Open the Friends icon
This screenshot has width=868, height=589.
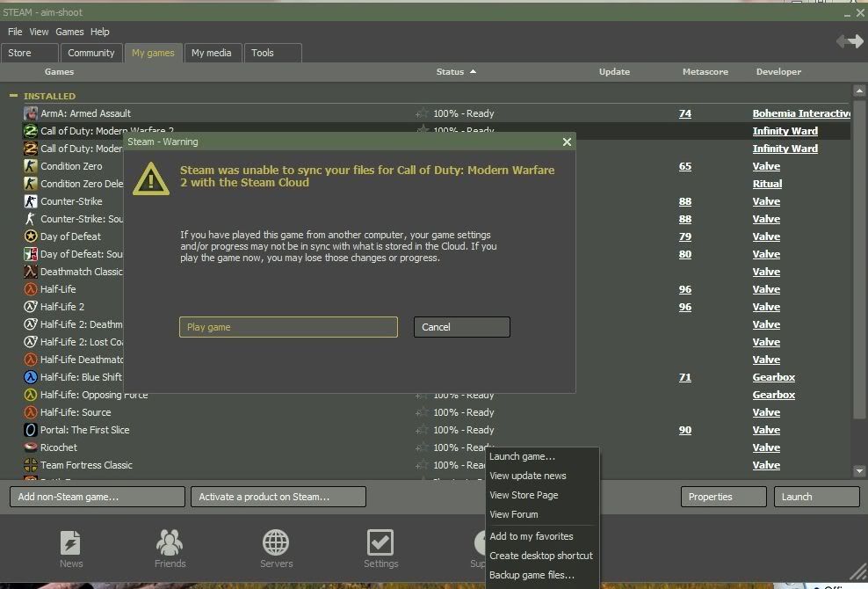[x=170, y=542]
